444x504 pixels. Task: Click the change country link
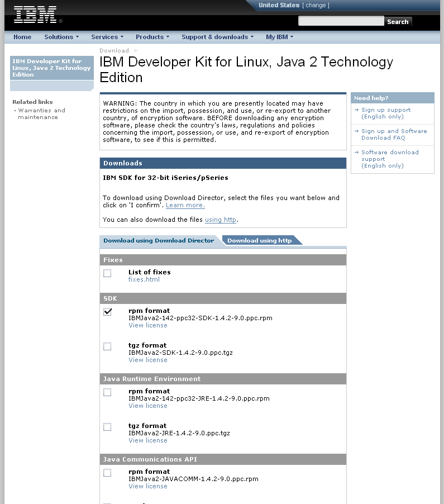coord(316,5)
